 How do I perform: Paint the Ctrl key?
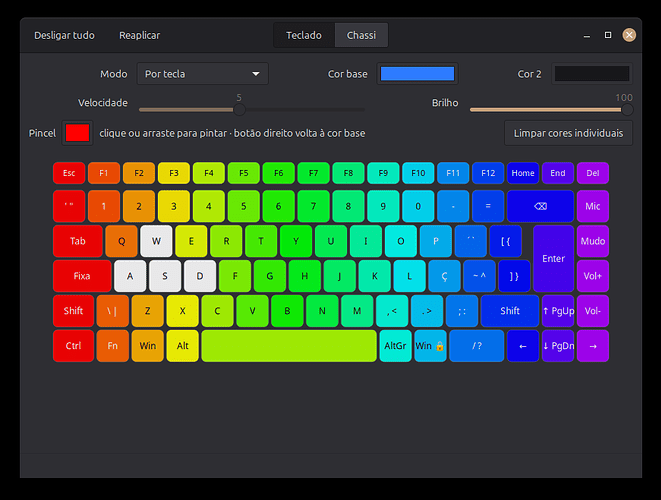click(73, 346)
